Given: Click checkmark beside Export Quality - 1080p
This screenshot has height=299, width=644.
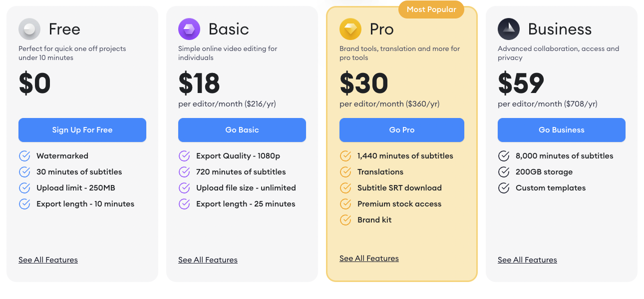Looking at the screenshot, I should tap(184, 156).
